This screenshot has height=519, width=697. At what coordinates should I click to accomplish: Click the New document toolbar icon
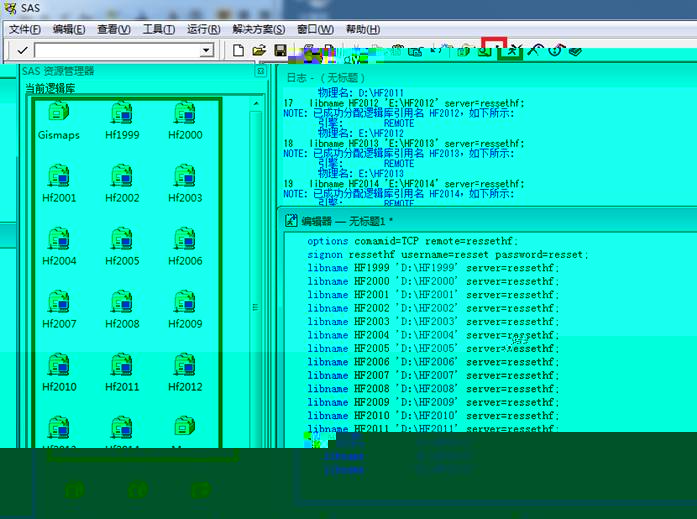click(238, 50)
